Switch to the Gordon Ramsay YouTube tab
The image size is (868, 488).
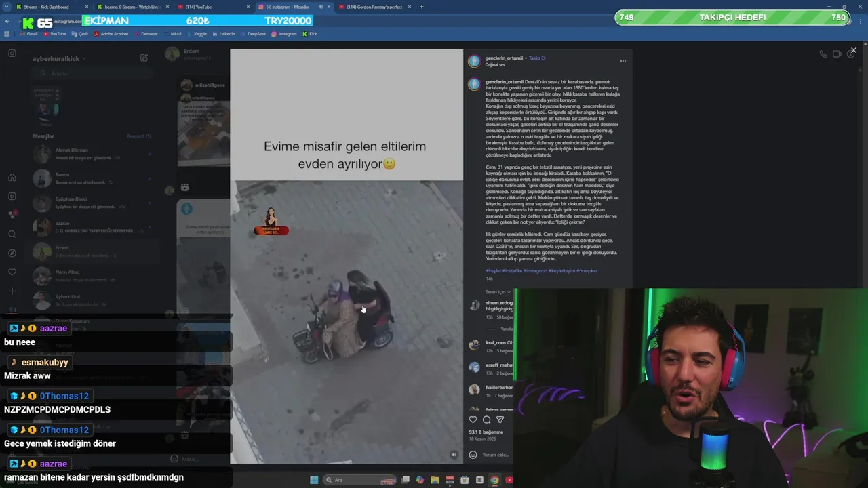pyautogui.click(x=373, y=7)
